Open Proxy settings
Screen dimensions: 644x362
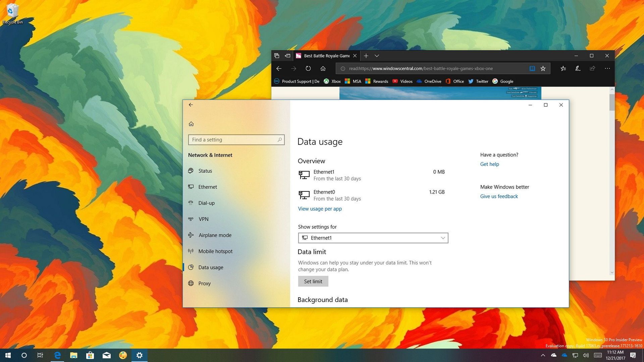point(204,283)
